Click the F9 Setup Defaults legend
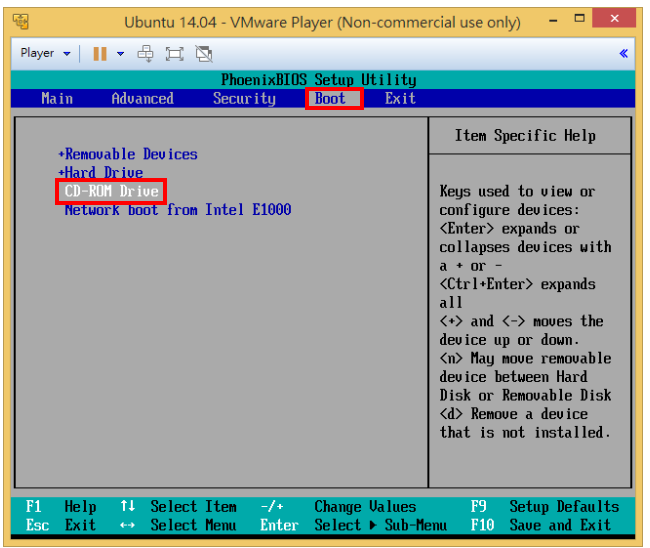The width and height of the screenshot is (650, 548). tap(545, 507)
